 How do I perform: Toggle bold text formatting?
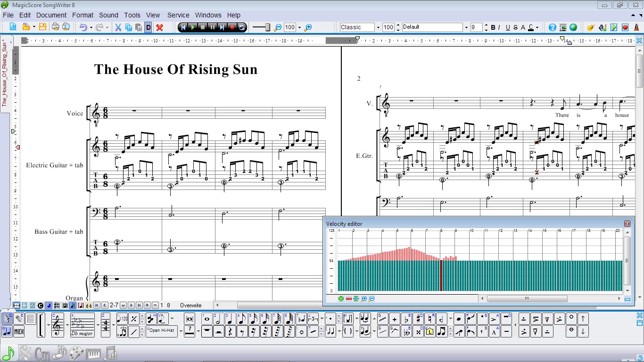pos(493,27)
